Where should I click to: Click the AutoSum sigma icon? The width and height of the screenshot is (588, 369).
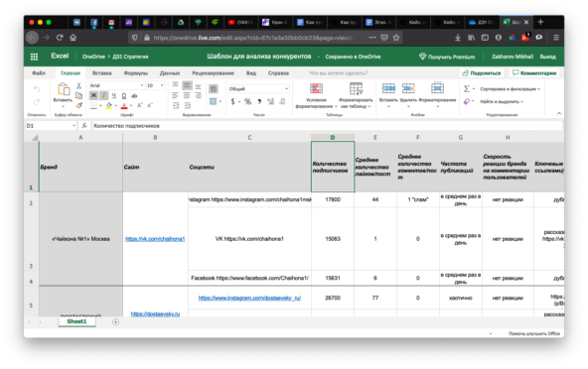[467, 89]
